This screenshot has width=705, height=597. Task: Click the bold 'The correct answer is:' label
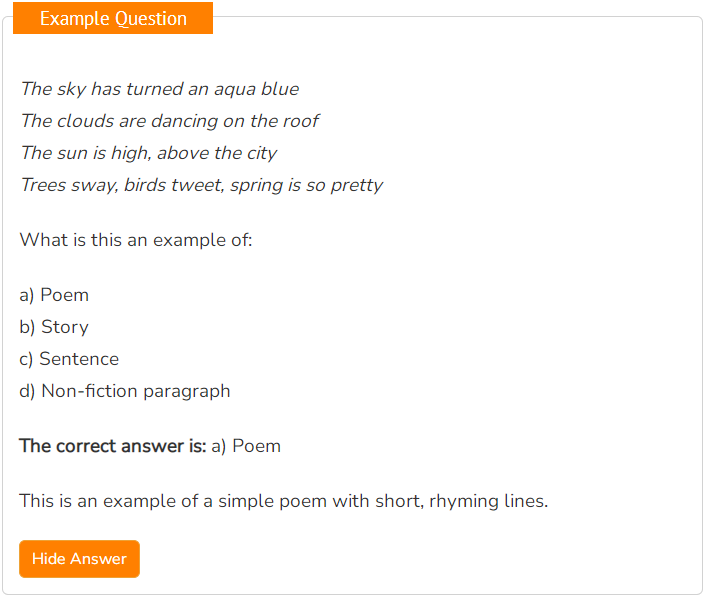(x=112, y=446)
